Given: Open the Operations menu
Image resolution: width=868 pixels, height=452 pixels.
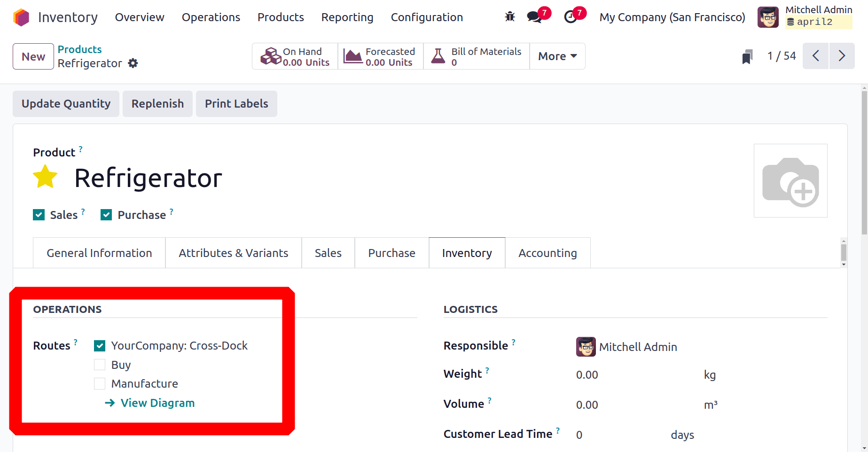Looking at the screenshot, I should [x=211, y=17].
